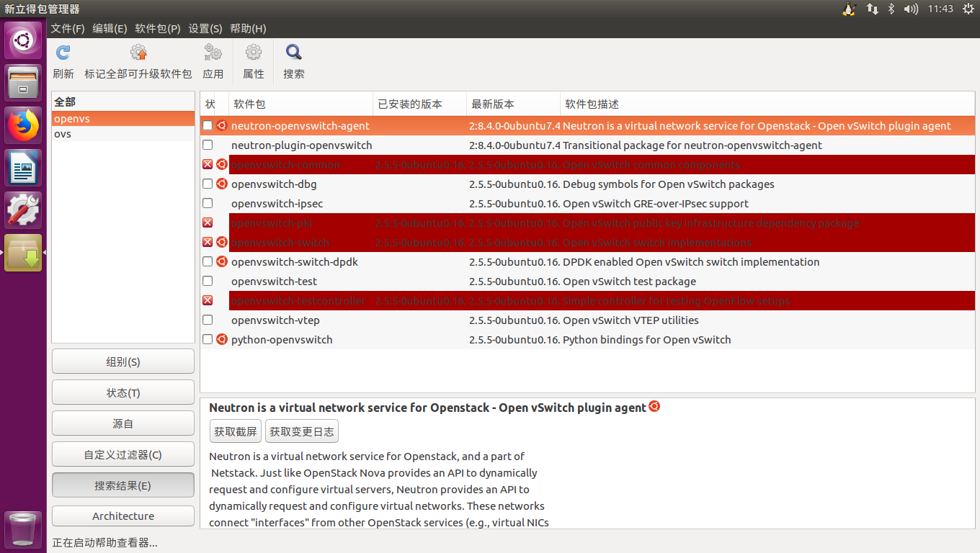980x553 pixels.
Task: Click Get Screenshot (获取截屏) button
Action: tap(236, 431)
